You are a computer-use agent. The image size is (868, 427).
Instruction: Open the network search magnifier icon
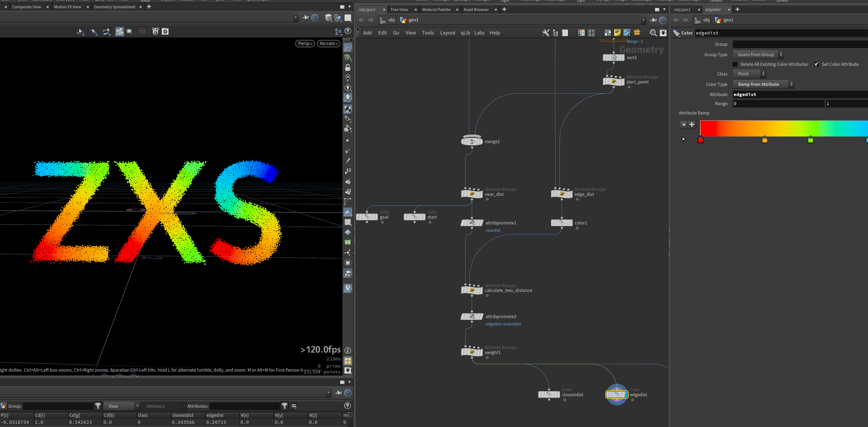tap(653, 33)
